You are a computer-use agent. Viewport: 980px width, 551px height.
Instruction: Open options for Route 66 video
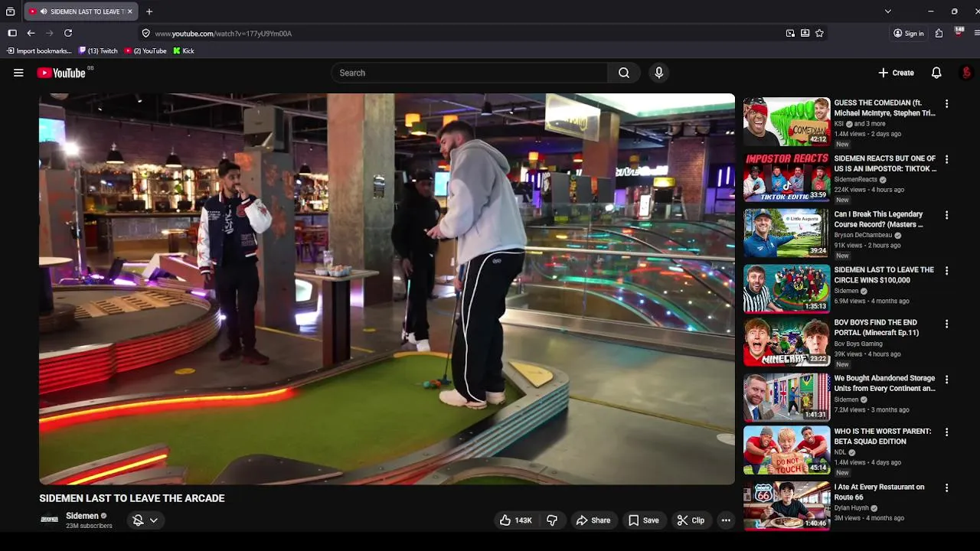tap(946, 488)
